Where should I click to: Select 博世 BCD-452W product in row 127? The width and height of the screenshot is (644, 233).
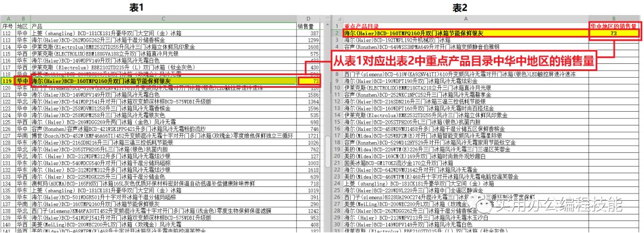coord(163,136)
